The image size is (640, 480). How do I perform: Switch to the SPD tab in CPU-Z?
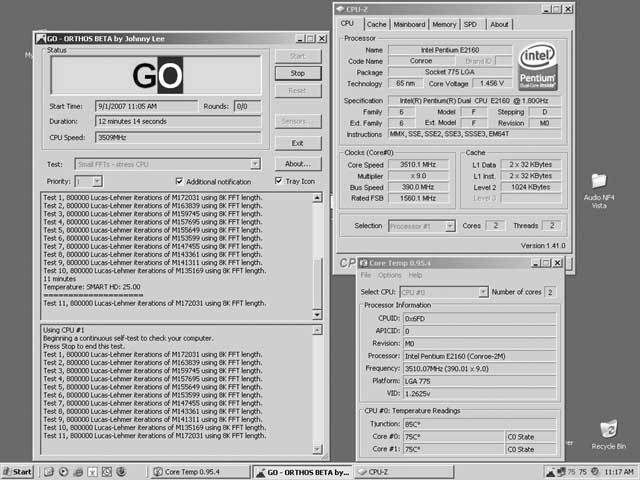click(x=470, y=24)
